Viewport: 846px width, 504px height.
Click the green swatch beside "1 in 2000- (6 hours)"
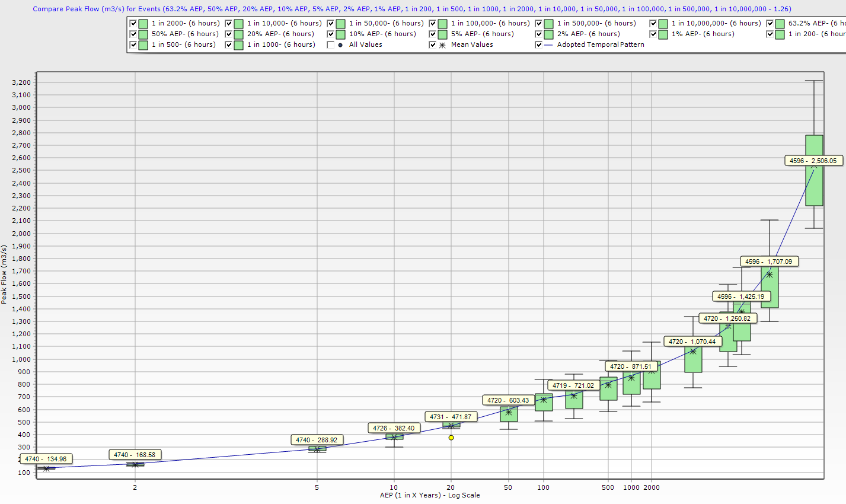pos(144,23)
